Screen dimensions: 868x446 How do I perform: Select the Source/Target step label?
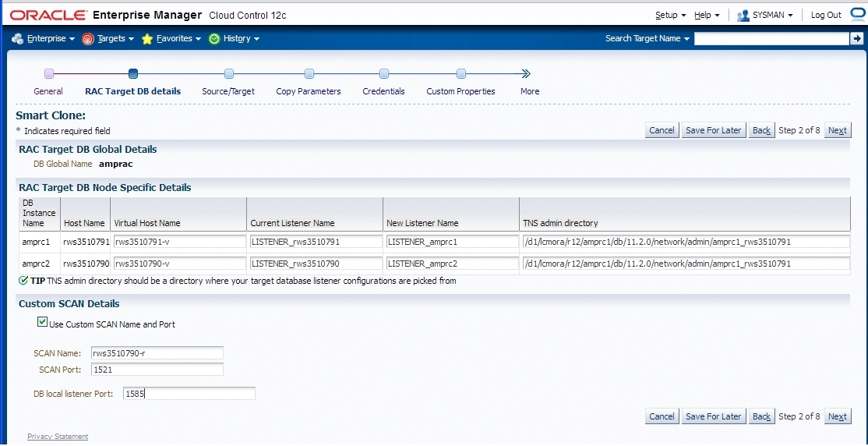pos(228,91)
